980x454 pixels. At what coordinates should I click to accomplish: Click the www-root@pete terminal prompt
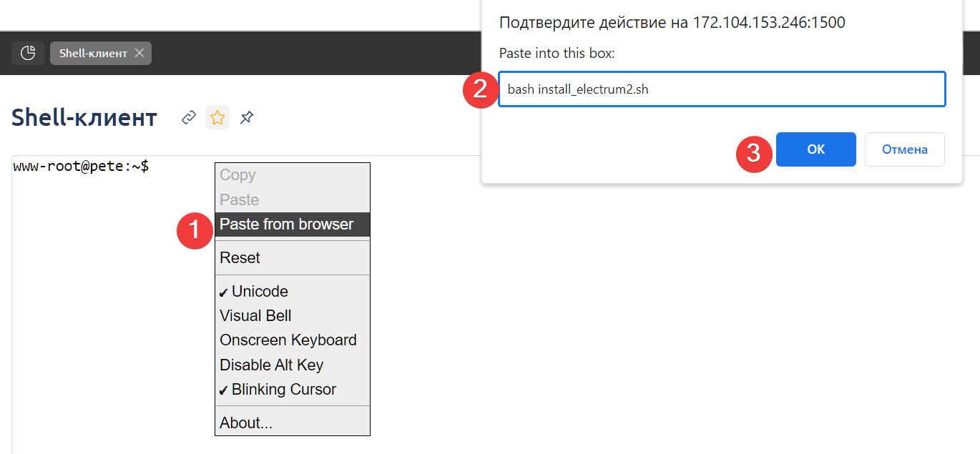click(x=81, y=167)
